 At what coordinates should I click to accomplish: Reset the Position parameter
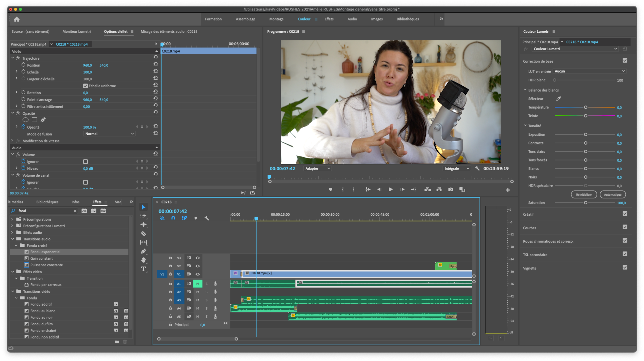(155, 64)
